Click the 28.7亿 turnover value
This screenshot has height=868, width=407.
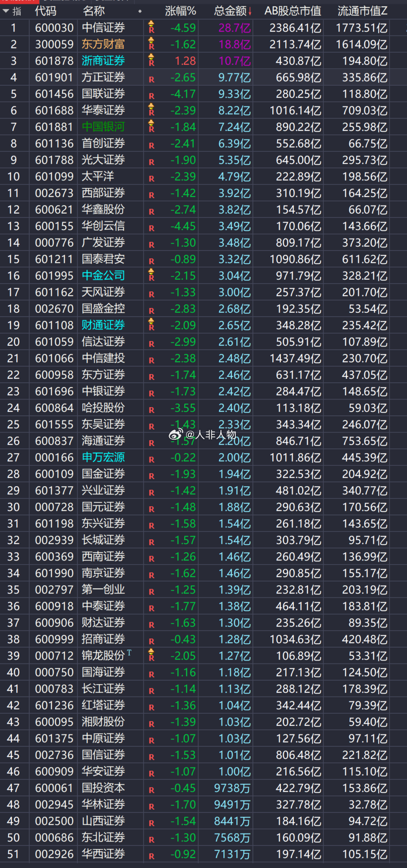coord(234,28)
